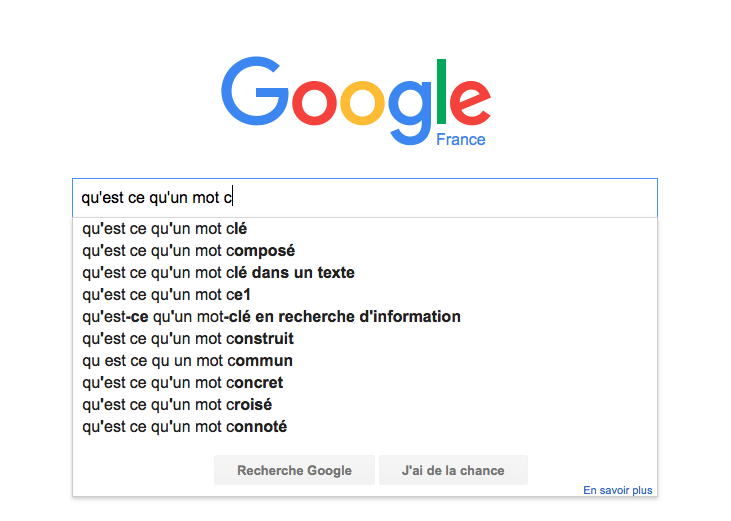The image size is (731, 521).
Task: Choose the "mot concret" suggestion
Action: (182, 382)
